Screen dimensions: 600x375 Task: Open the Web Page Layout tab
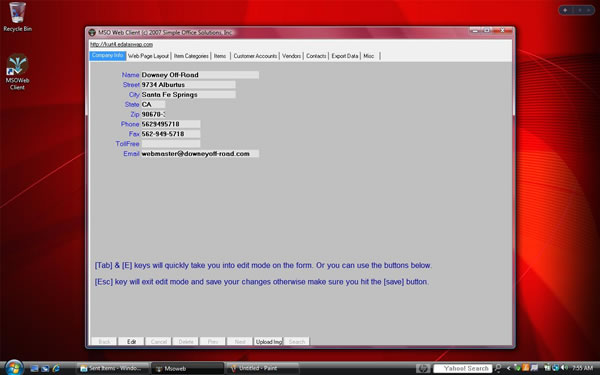pyautogui.click(x=148, y=56)
